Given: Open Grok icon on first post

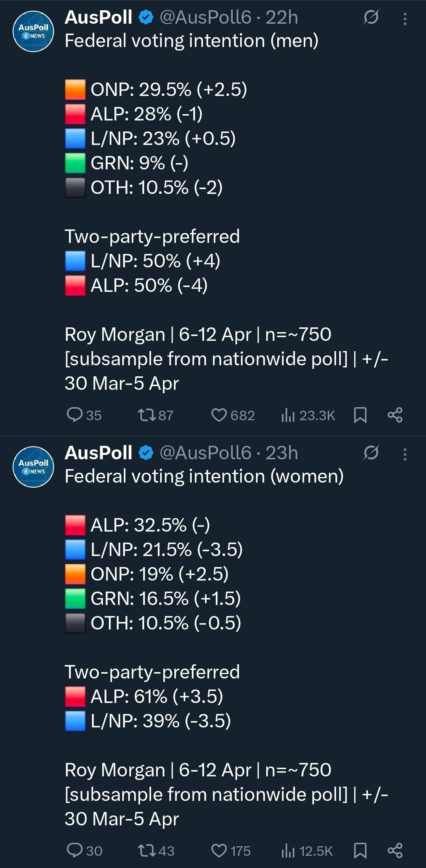Looking at the screenshot, I should (x=371, y=17).
